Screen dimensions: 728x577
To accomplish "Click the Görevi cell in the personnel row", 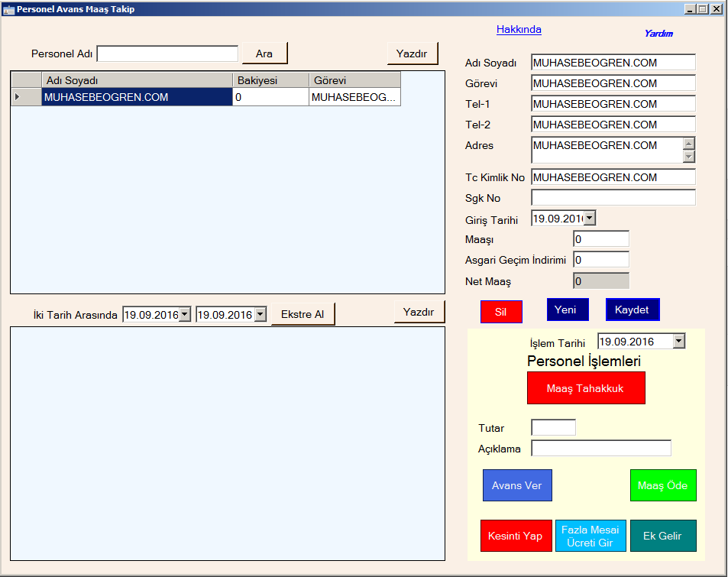I will [x=354, y=97].
